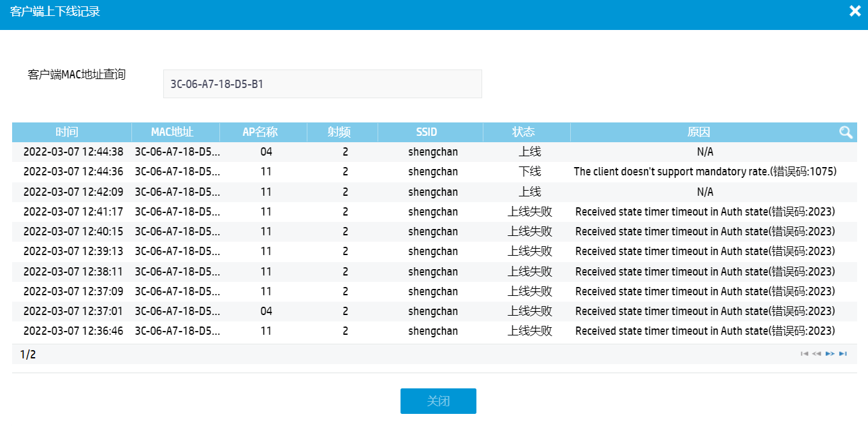The width and height of the screenshot is (868, 426).
Task: Select the record timestamped 2022-03-07 12:37:09
Action: coord(434,291)
